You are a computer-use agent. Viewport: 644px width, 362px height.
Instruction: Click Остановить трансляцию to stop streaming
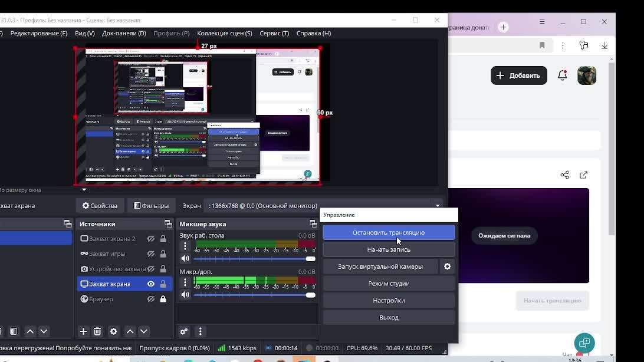tap(389, 232)
